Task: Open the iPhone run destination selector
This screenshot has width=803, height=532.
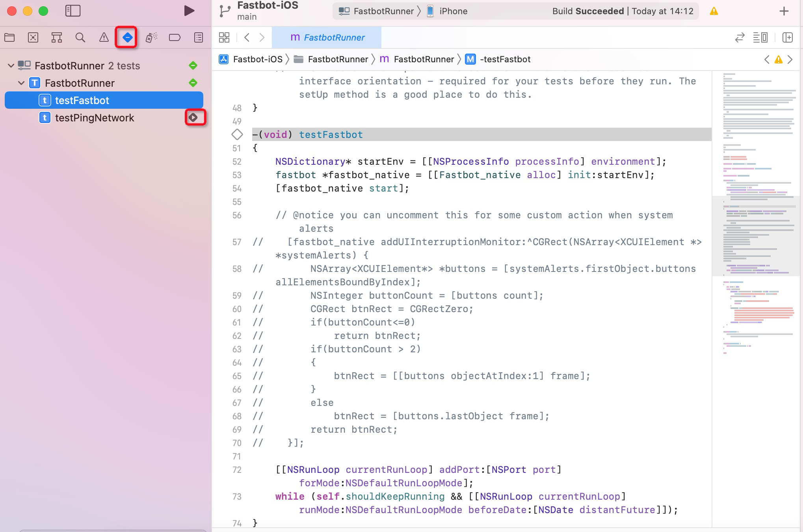Action: click(x=452, y=11)
